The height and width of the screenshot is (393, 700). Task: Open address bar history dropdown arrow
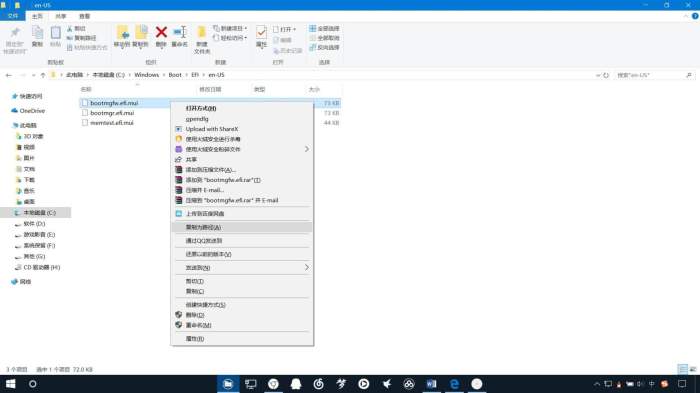[x=598, y=75]
